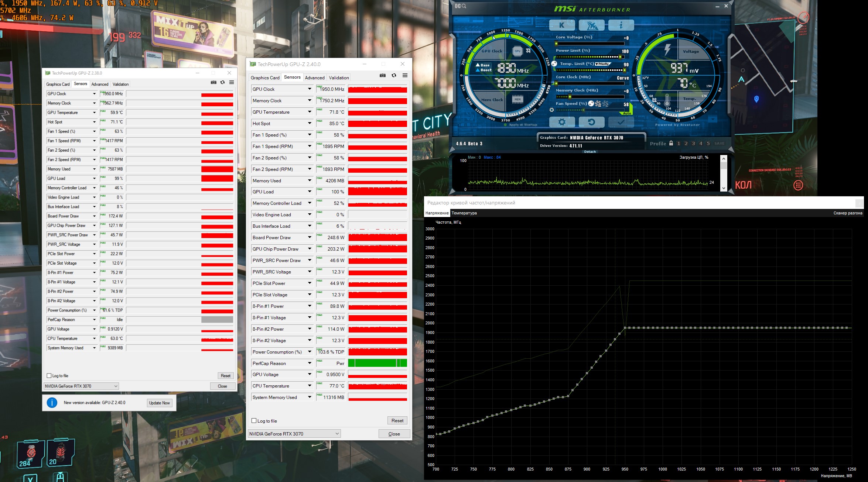Toggle Auto fan speed mode

(627, 113)
